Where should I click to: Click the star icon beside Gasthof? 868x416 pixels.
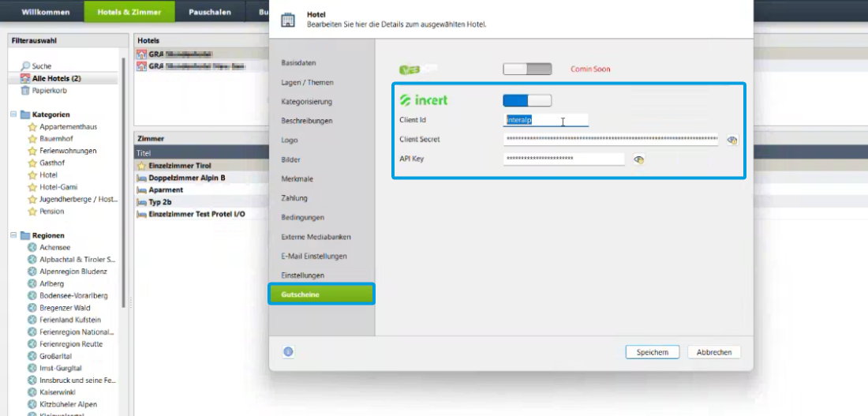[x=32, y=163]
